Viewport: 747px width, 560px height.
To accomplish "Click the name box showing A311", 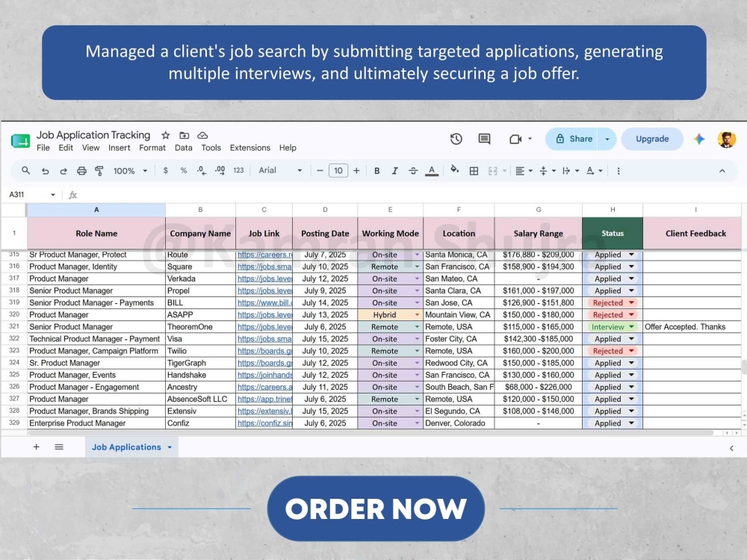I will pos(32,194).
